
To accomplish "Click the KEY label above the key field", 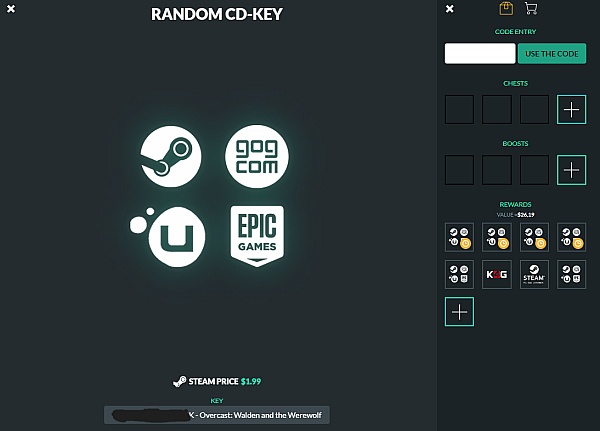I will tap(217, 401).
